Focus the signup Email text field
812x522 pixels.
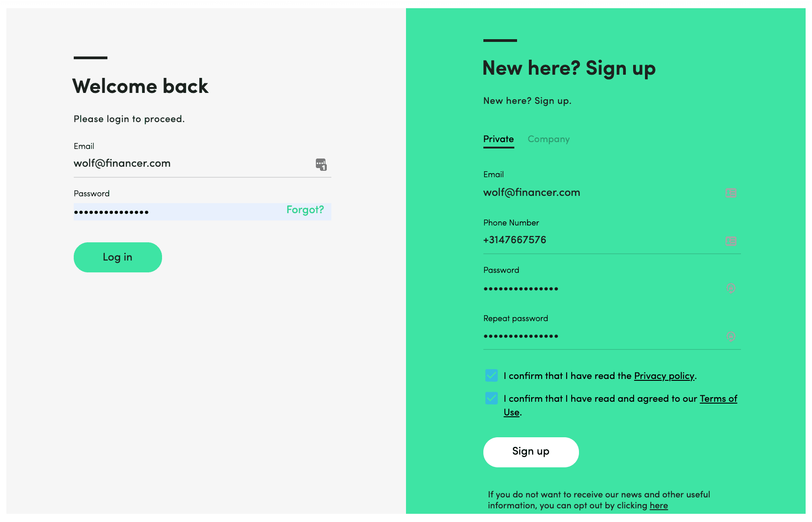click(601, 193)
